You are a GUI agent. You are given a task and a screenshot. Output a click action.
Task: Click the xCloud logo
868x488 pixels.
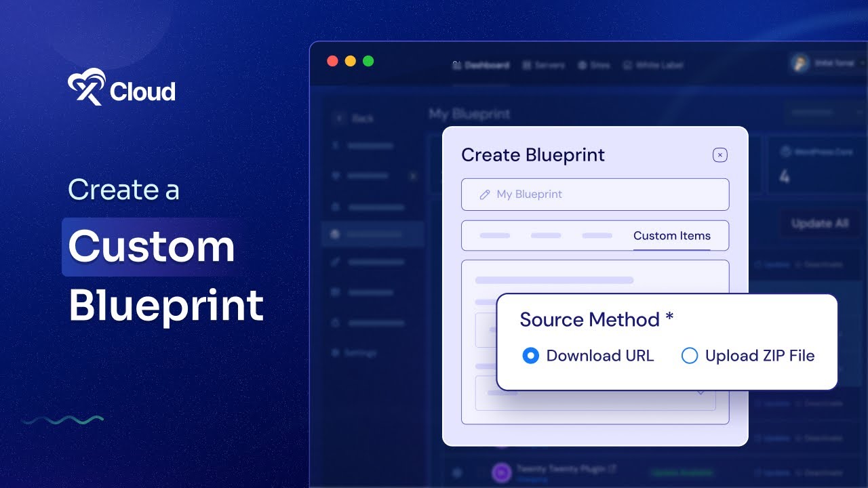point(121,88)
